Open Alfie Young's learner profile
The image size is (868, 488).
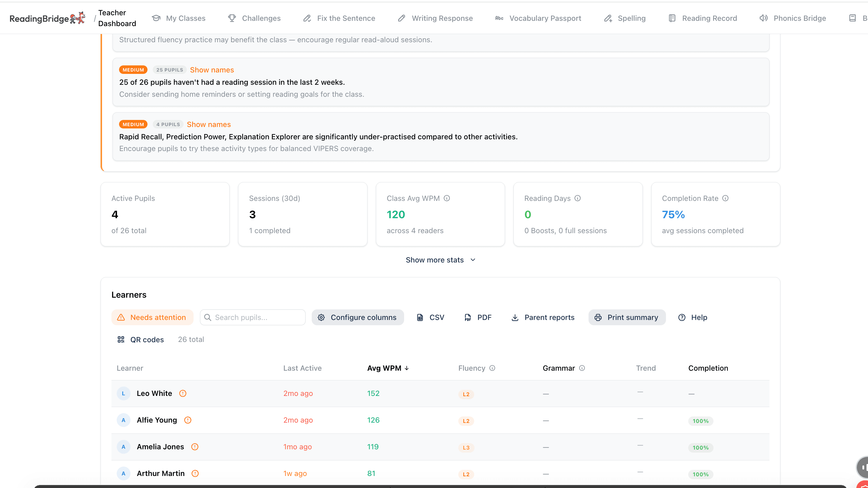click(x=157, y=420)
